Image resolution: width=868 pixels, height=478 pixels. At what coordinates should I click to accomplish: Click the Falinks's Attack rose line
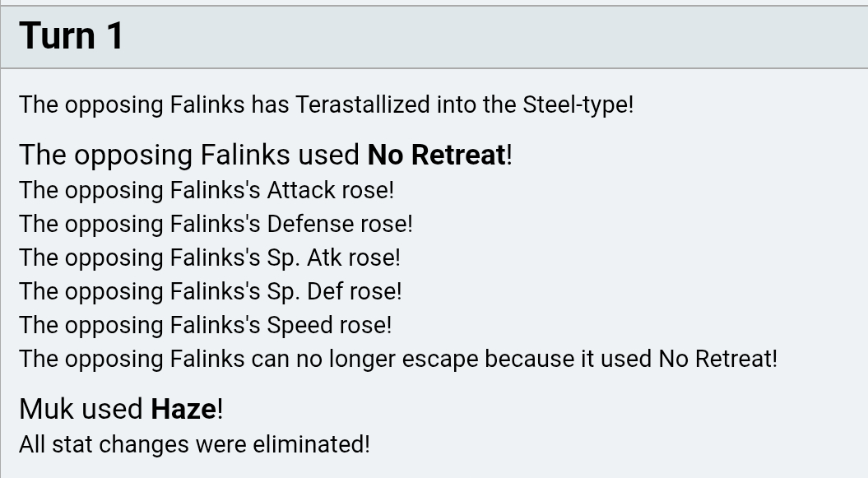[207, 190]
